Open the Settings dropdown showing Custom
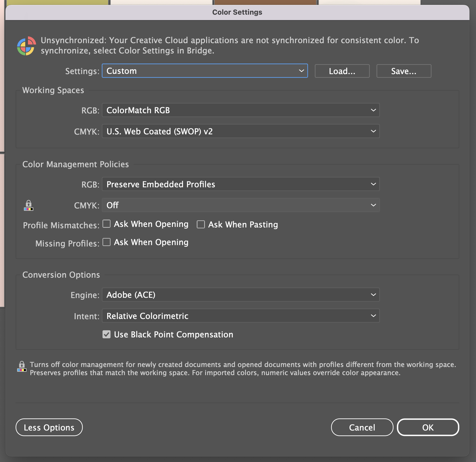Viewport: 476px width, 462px height. click(205, 71)
